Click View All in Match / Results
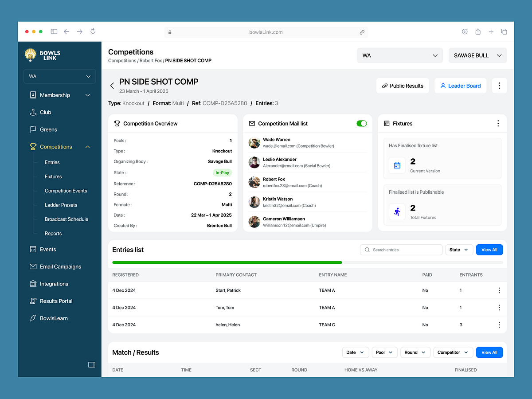 click(x=489, y=352)
